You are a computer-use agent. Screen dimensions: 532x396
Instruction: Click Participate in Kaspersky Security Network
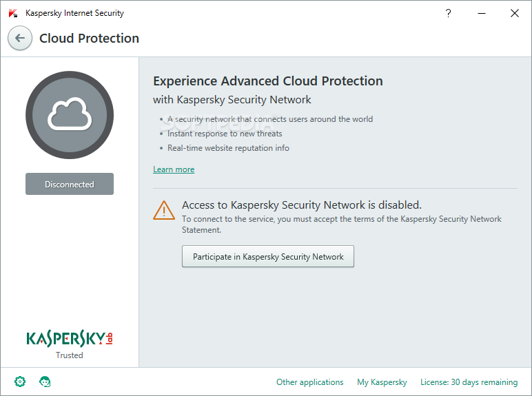(x=268, y=256)
